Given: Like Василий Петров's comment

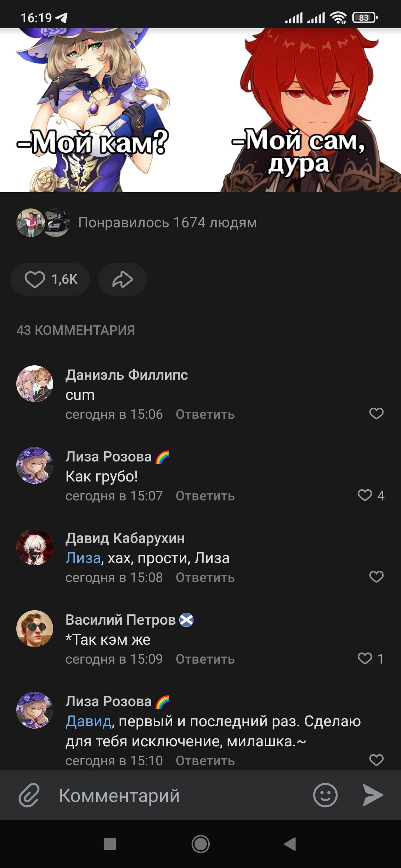Looking at the screenshot, I should click(365, 658).
